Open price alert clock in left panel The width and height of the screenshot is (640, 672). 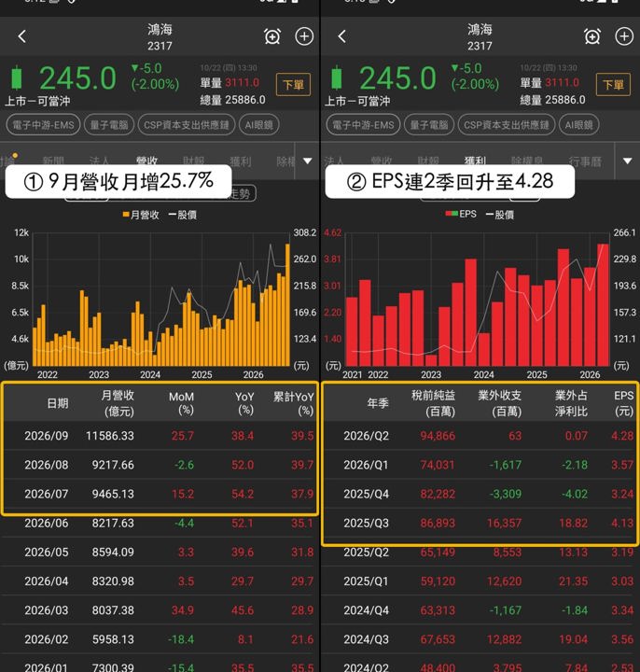[272, 36]
